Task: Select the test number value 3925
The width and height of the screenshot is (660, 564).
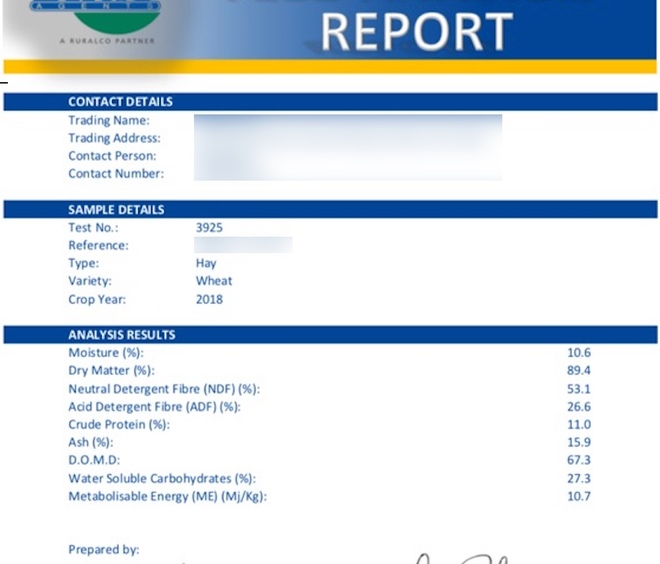Action: coord(209,228)
